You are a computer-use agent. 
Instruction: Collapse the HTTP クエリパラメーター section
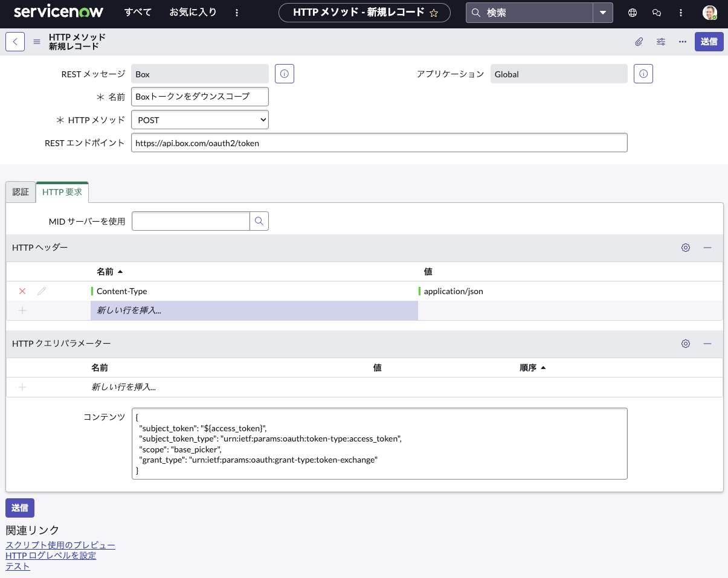[707, 344]
